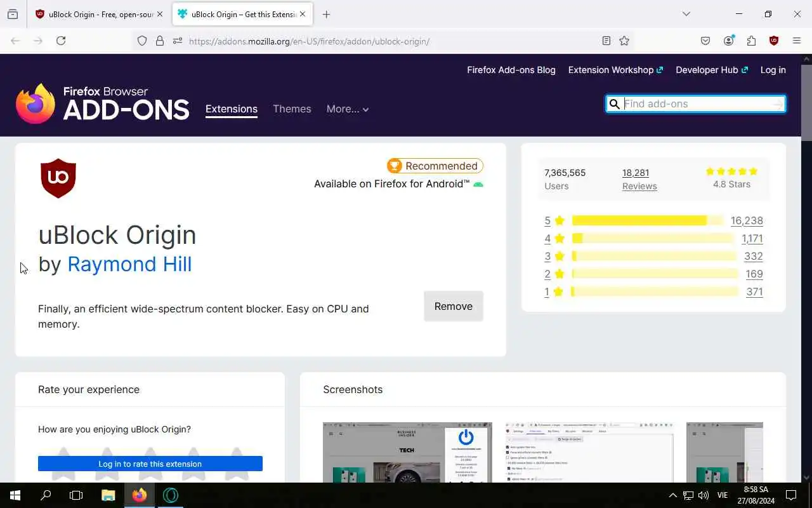Open Raymond Hill author link

(129, 264)
